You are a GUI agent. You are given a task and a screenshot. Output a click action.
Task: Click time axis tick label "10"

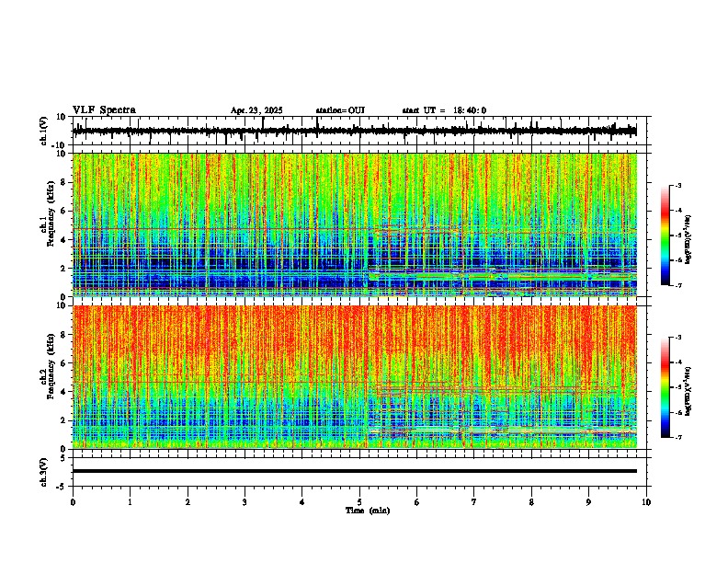pos(646,502)
